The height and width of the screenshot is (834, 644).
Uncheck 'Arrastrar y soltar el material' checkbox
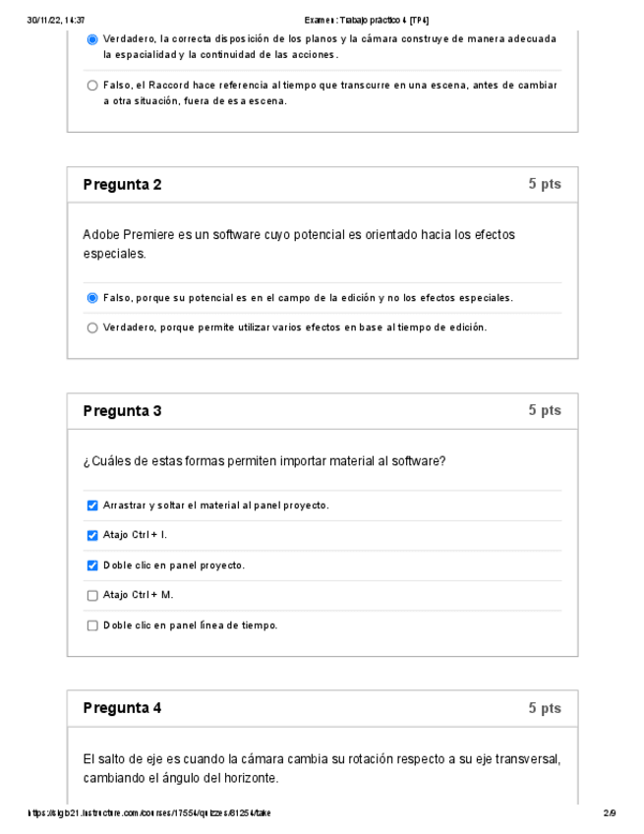[92, 506]
